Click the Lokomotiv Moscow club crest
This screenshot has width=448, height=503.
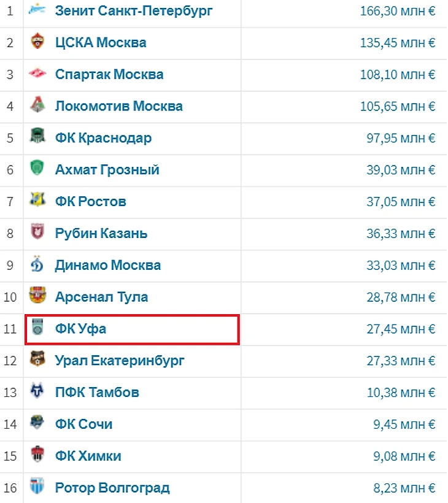pyautogui.click(x=38, y=106)
